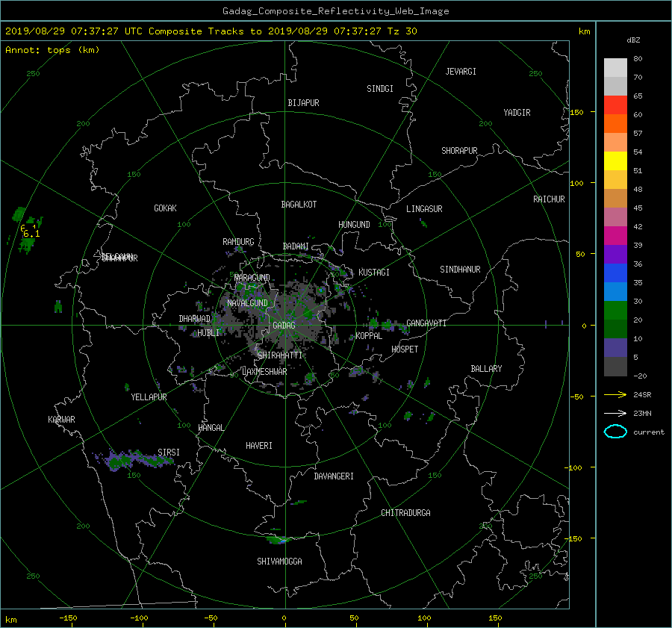Click the dBZ legend heading
The width and height of the screenshot is (672, 628).
[633, 40]
